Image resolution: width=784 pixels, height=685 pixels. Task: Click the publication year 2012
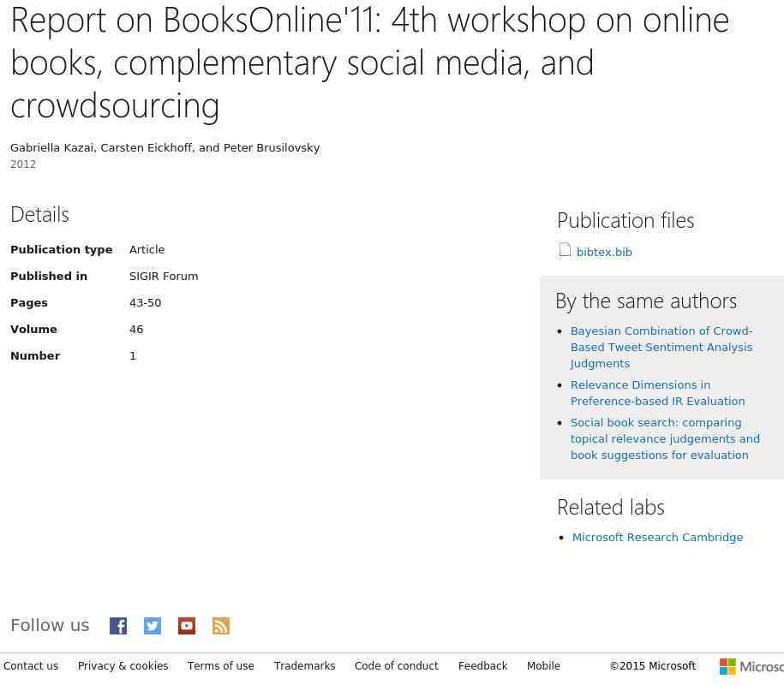pos(23,164)
